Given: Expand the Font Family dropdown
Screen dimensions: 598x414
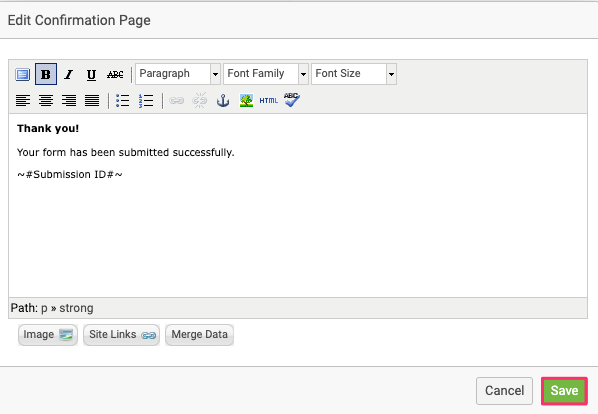Looking at the screenshot, I should (266, 74).
